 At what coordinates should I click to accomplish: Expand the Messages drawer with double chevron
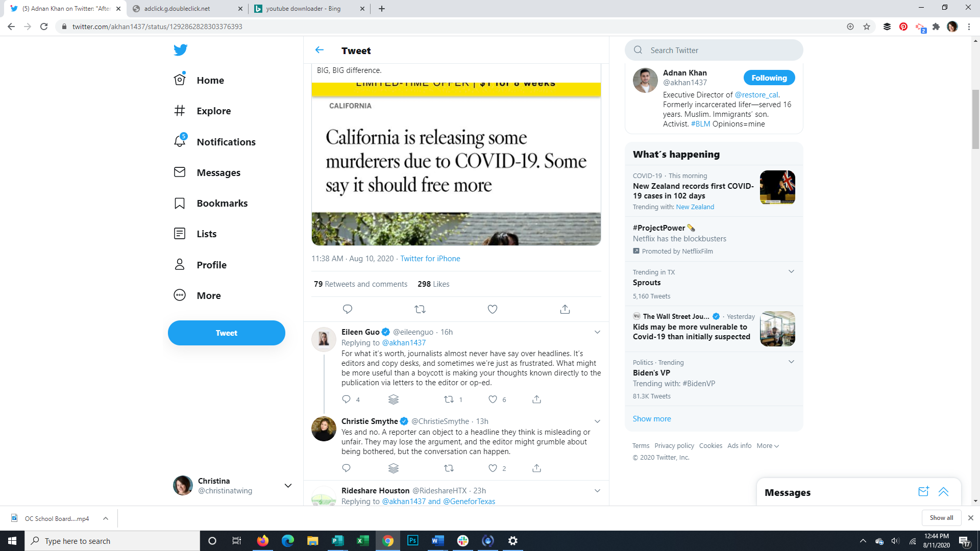[943, 492]
